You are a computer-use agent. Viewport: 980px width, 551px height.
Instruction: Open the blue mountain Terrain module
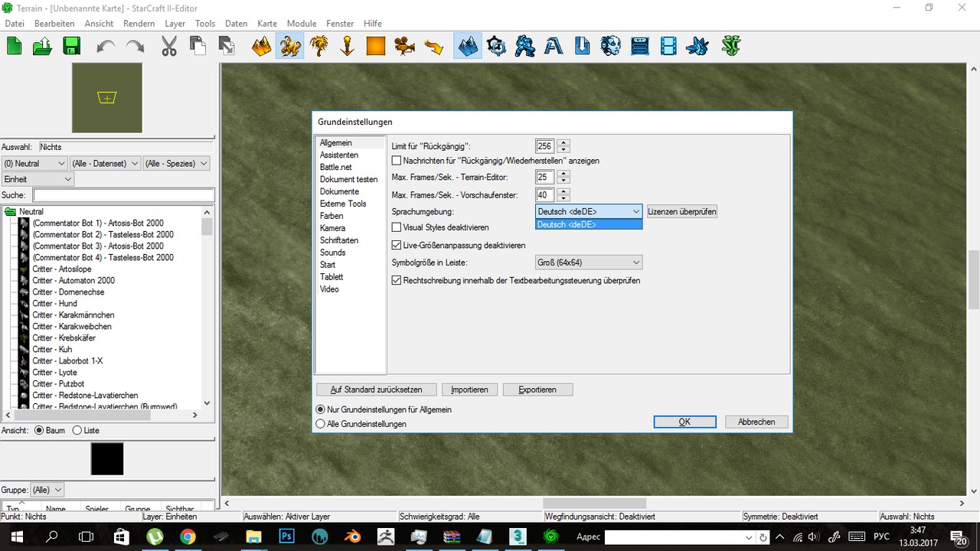tap(468, 46)
